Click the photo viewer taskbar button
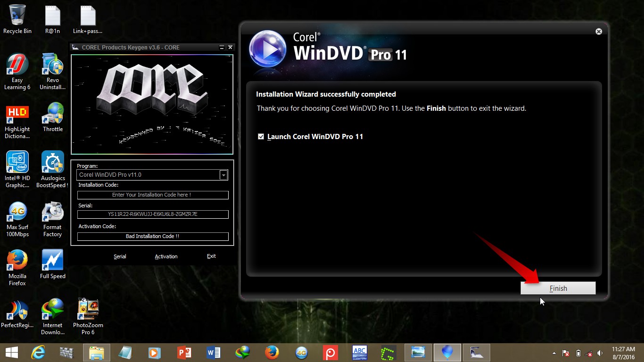 coord(418,353)
